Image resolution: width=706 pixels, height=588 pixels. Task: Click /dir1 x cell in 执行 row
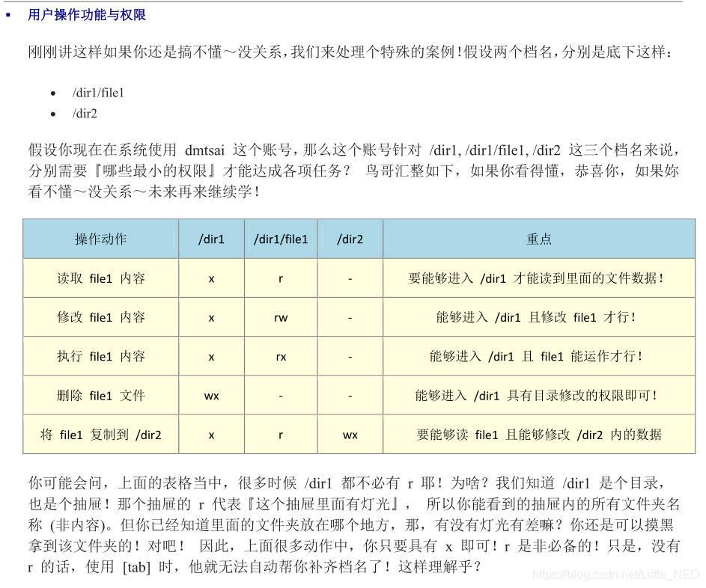tap(212, 358)
